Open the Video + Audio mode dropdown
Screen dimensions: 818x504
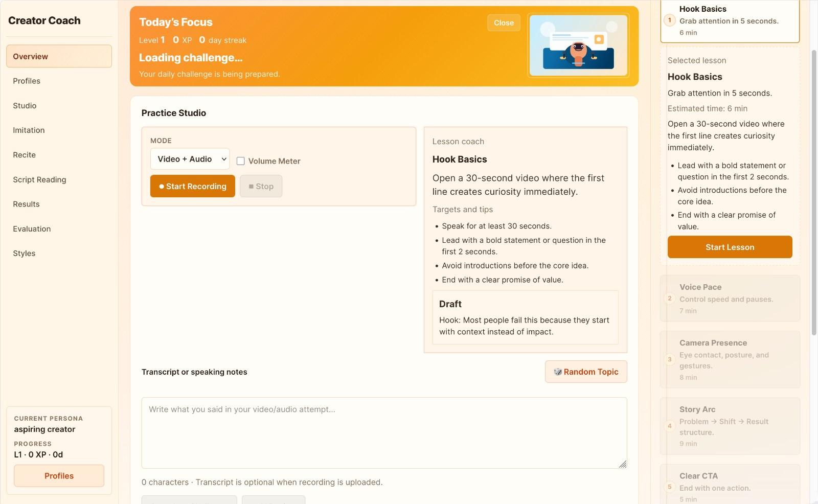point(190,159)
